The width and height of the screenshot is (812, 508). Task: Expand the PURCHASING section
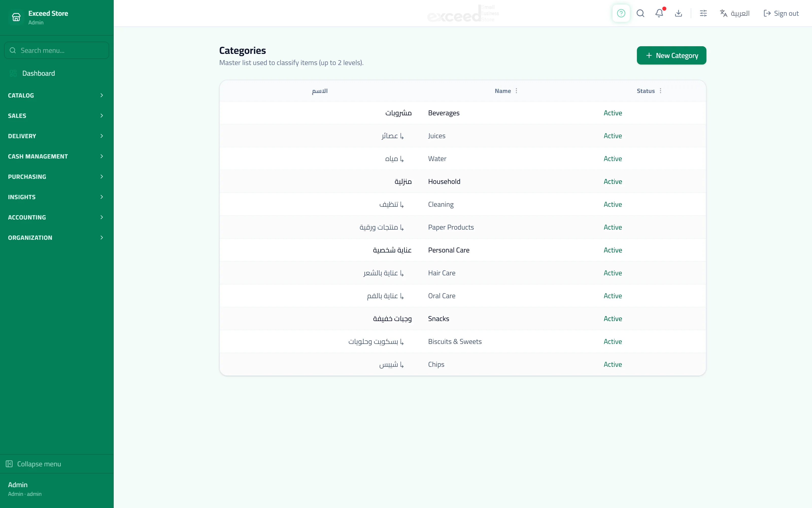[56, 177]
